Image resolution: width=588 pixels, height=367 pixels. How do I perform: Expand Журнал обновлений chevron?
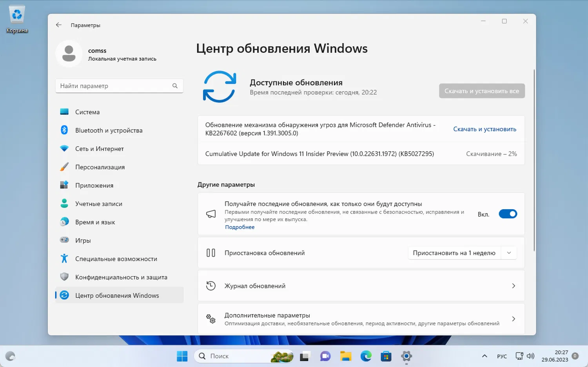click(x=514, y=286)
